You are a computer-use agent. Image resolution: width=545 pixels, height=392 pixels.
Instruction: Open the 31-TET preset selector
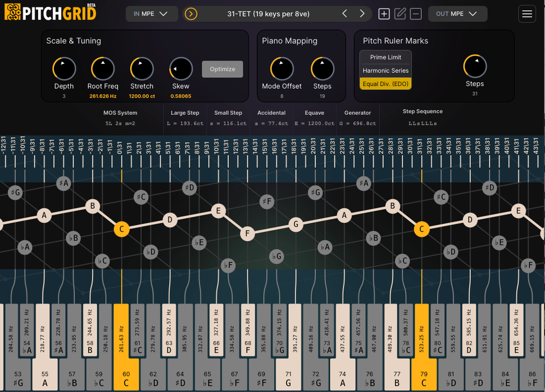(x=268, y=14)
